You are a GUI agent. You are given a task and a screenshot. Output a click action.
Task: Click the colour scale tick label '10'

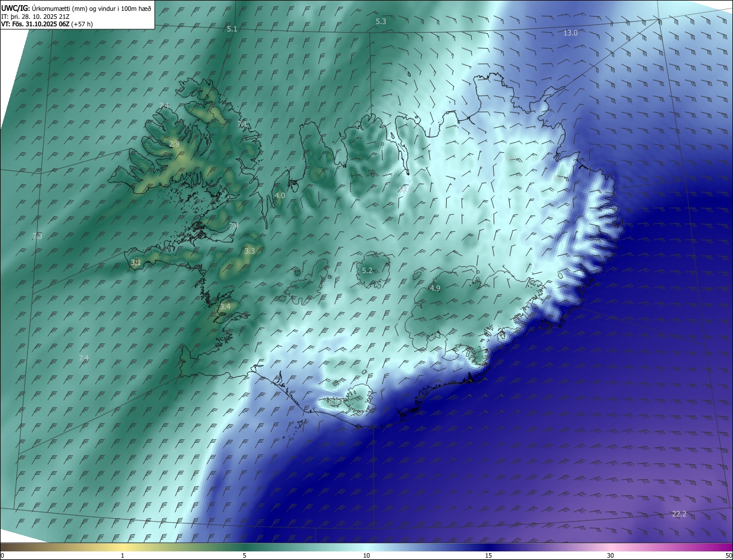point(366,555)
